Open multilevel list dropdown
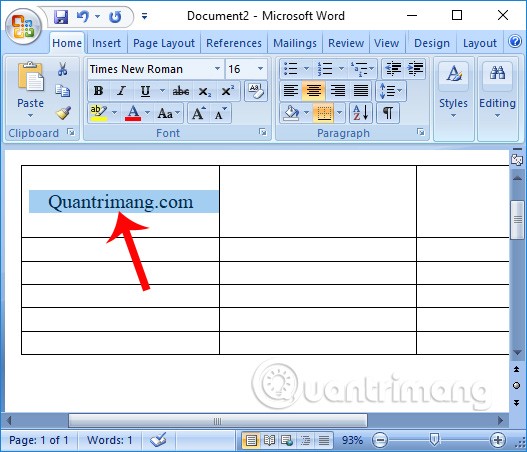 (371, 69)
